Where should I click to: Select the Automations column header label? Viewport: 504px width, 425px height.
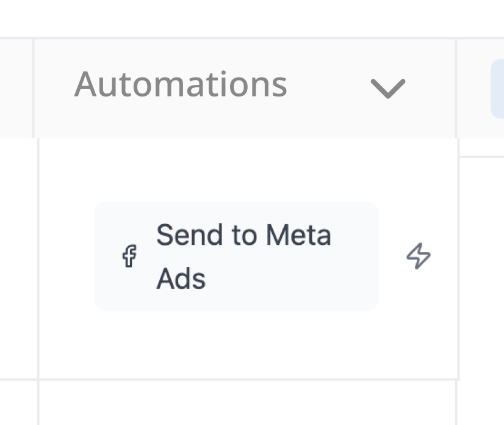[181, 84]
